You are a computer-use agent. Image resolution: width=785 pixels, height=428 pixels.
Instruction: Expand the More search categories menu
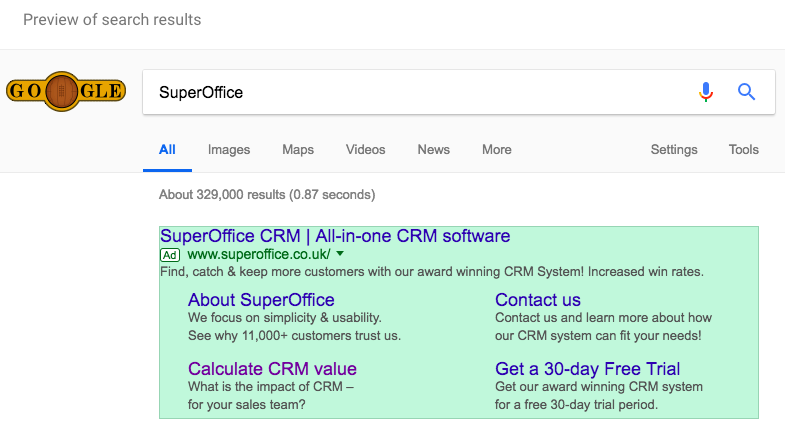click(496, 150)
